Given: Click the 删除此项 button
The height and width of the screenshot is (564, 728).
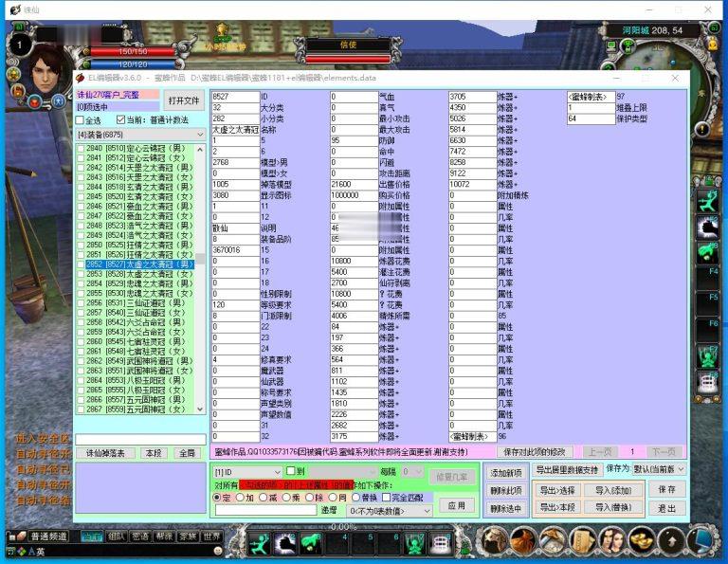Looking at the screenshot, I should [x=505, y=491].
